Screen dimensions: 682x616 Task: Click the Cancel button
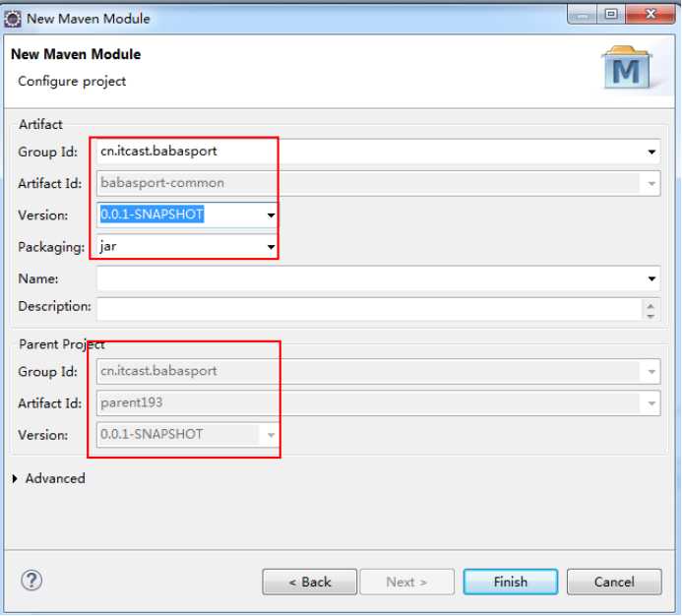pos(614,582)
